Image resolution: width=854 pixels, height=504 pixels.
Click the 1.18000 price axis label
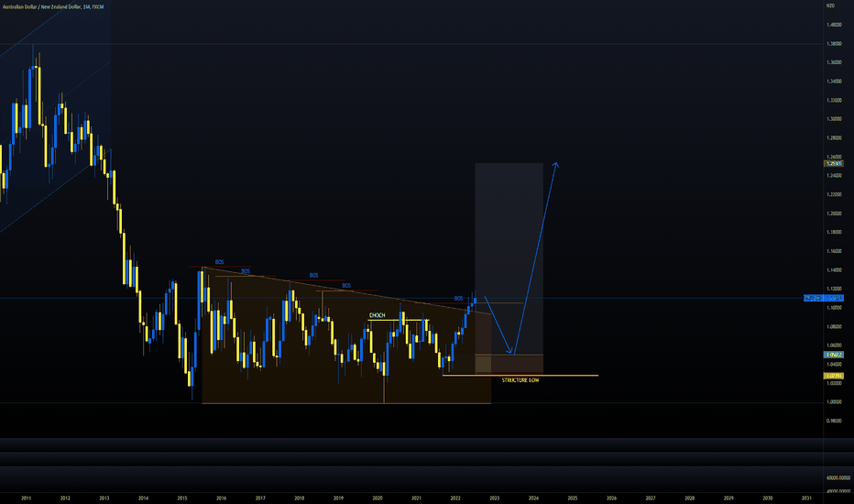point(834,232)
